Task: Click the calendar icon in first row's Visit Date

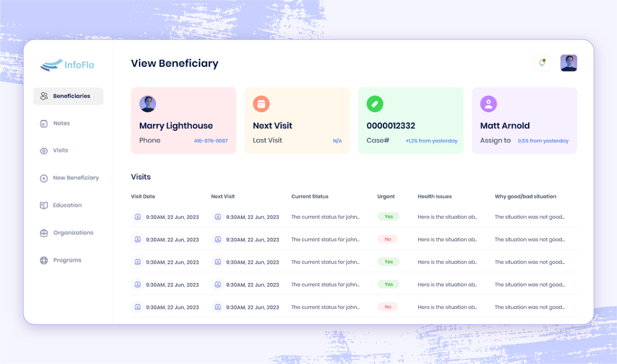Action: tap(138, 217)
